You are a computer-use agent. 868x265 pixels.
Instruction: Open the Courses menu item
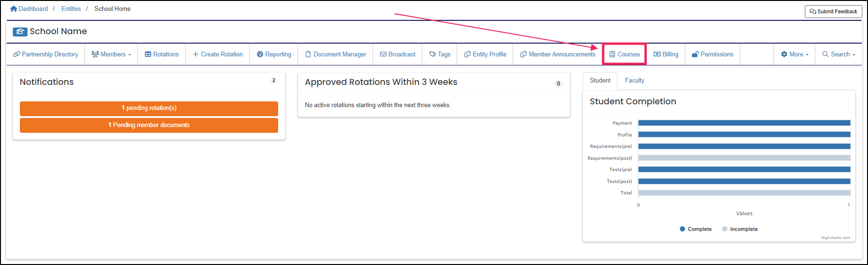[625, 54]
